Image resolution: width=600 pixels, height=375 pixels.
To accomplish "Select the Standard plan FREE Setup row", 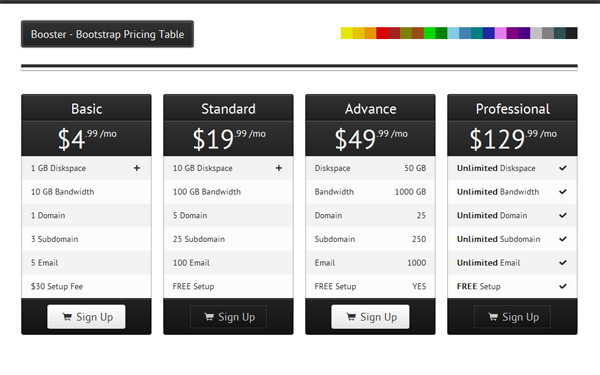I will pyautogui.click(x=228, y=286).
